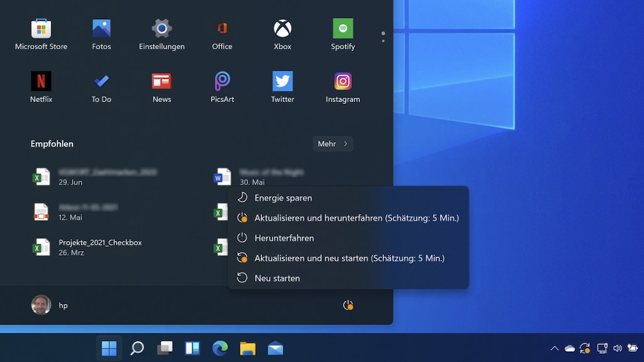Viewport: 644px width, 362px height.
Task: Open the Instagram app
Action: pyautogui.click(x=343, y=87)
